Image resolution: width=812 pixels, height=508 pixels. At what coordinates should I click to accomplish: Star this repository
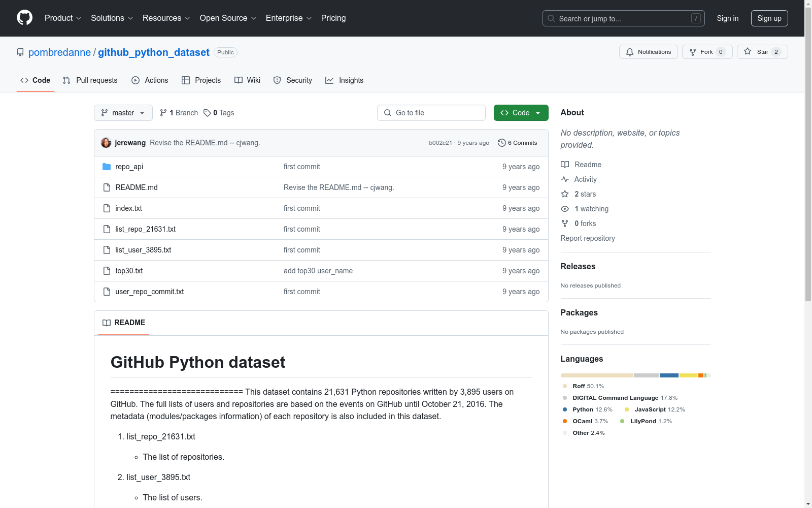762,52
